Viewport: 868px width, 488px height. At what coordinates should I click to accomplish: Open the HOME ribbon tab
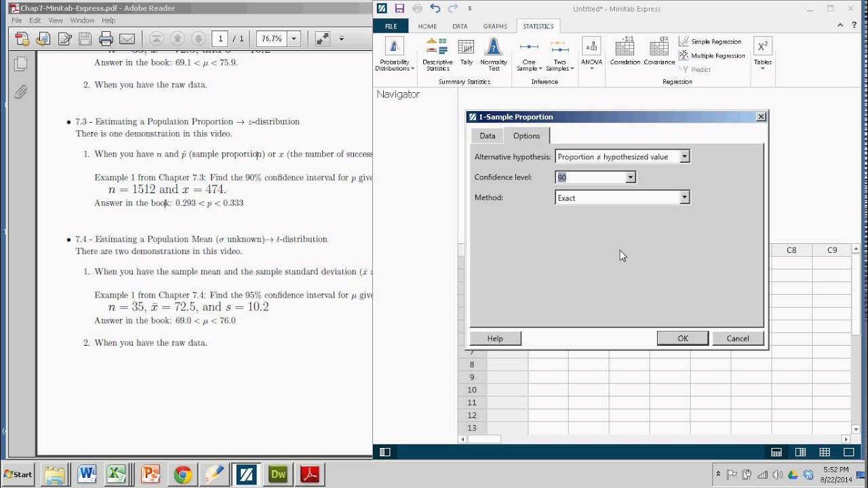427,26
